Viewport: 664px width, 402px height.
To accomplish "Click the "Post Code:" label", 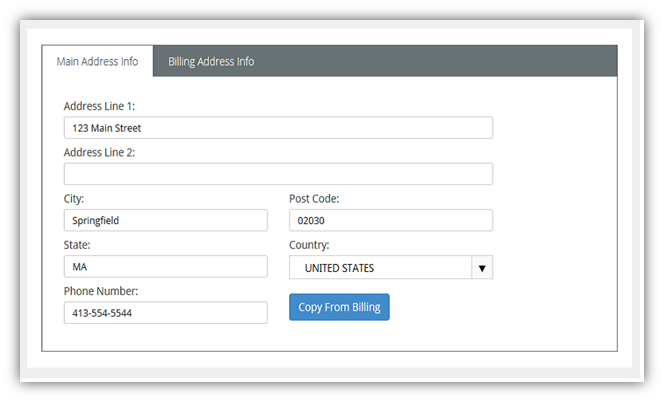I will click(x=314, y=199).
